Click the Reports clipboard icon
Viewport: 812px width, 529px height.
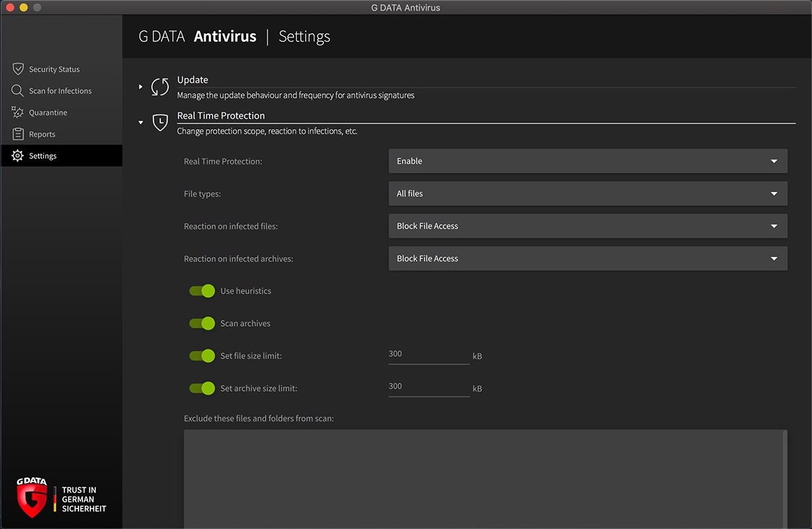[x=18, y=134]
